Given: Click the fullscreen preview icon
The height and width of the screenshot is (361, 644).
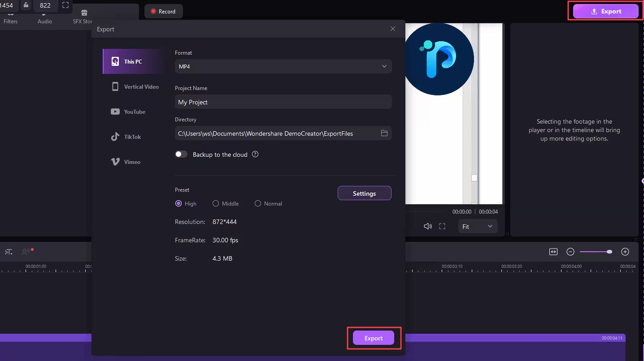Looking at the screenshot, I should tap(442, 226).
